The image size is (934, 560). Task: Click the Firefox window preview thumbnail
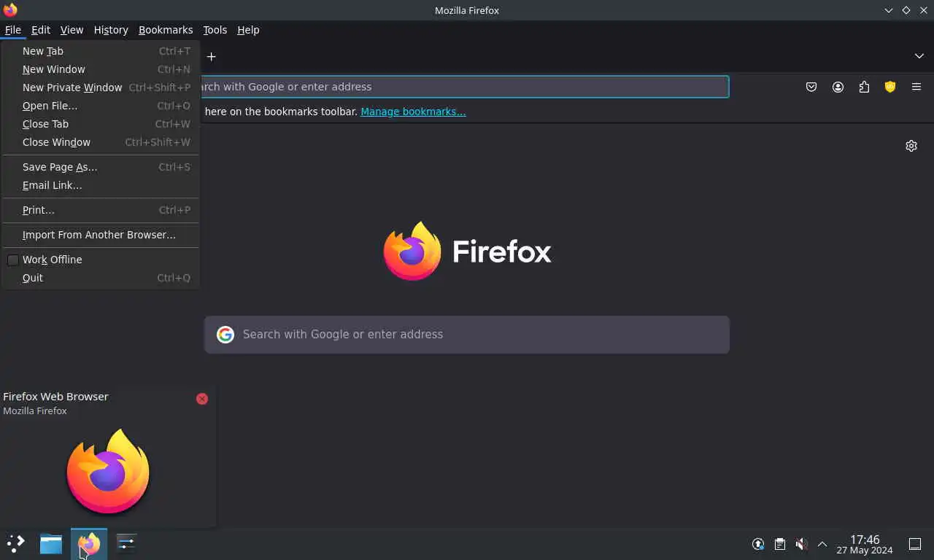pyautogui.click(x=108, y=471)
